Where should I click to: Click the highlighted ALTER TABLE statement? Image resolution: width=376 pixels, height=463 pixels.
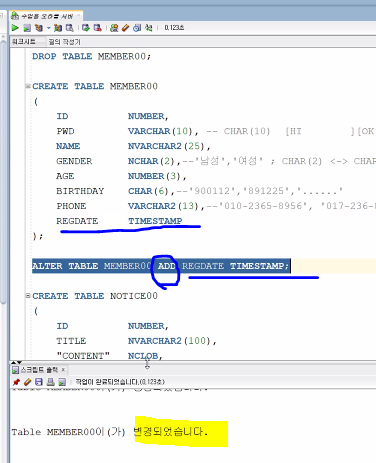pos(161,266)
